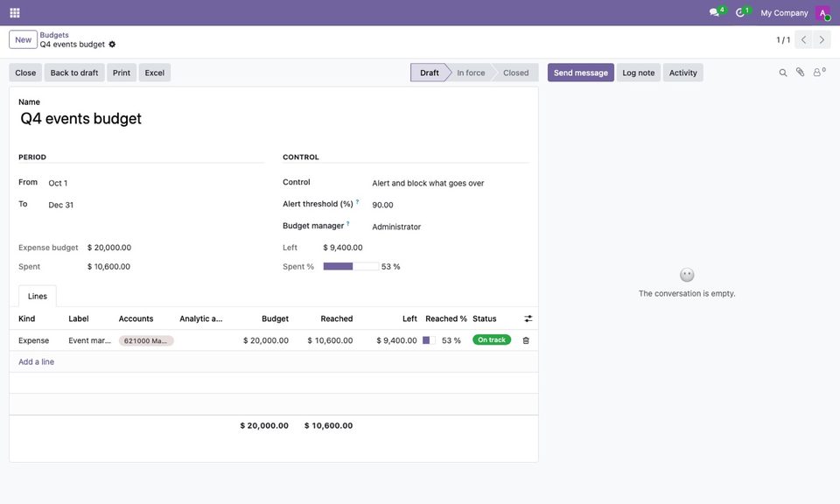Open optional columns settings icon
Screen dimensions: 840x504
click(528, 318)
